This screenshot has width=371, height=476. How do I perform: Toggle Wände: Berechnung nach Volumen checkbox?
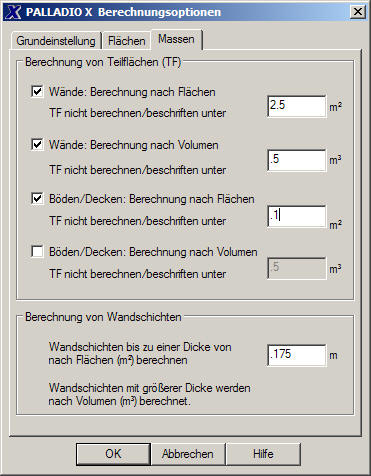37,144
